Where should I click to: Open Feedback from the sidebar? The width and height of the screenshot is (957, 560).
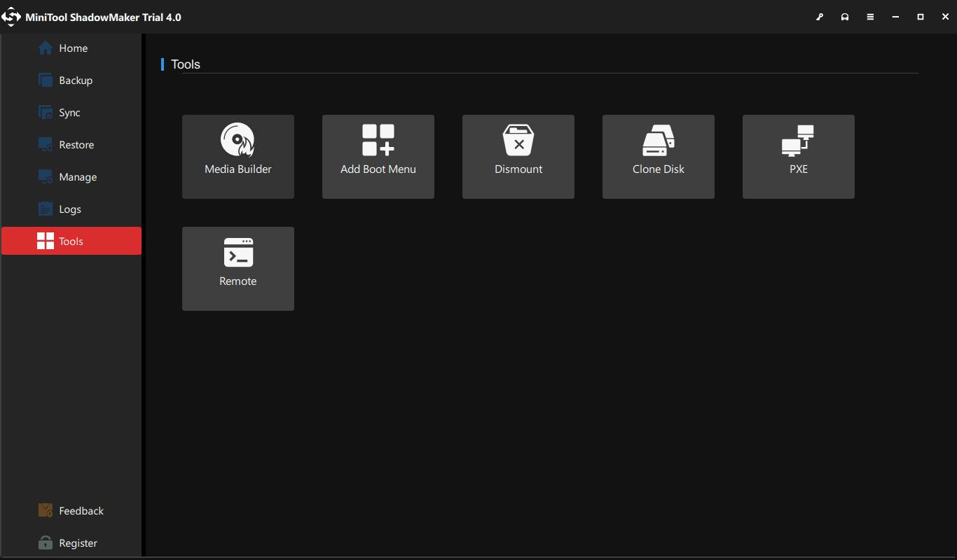71,511
